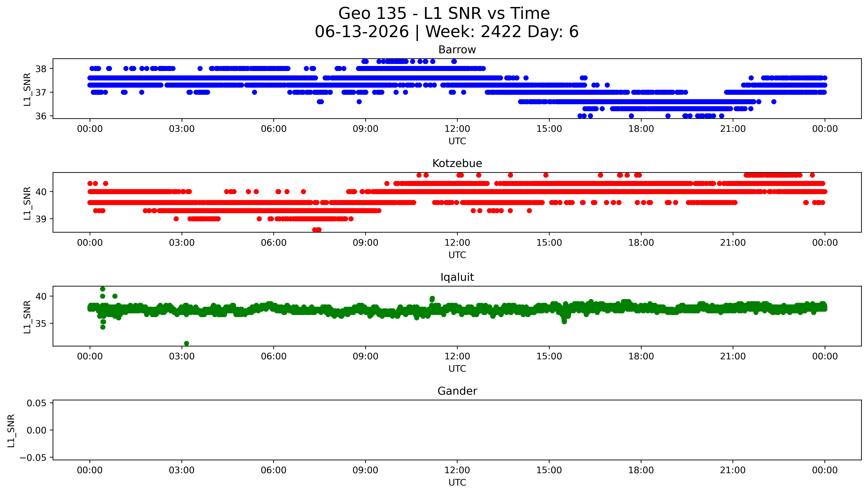Click the Barrow y-axis label L1_SNR
Image resolution: width=868 pixels, height=494 pixels.
coord(27,90)
